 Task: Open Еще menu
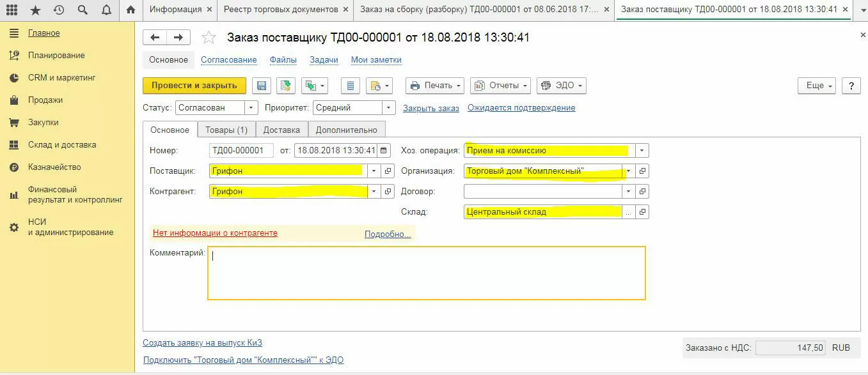tap(817, 86)
